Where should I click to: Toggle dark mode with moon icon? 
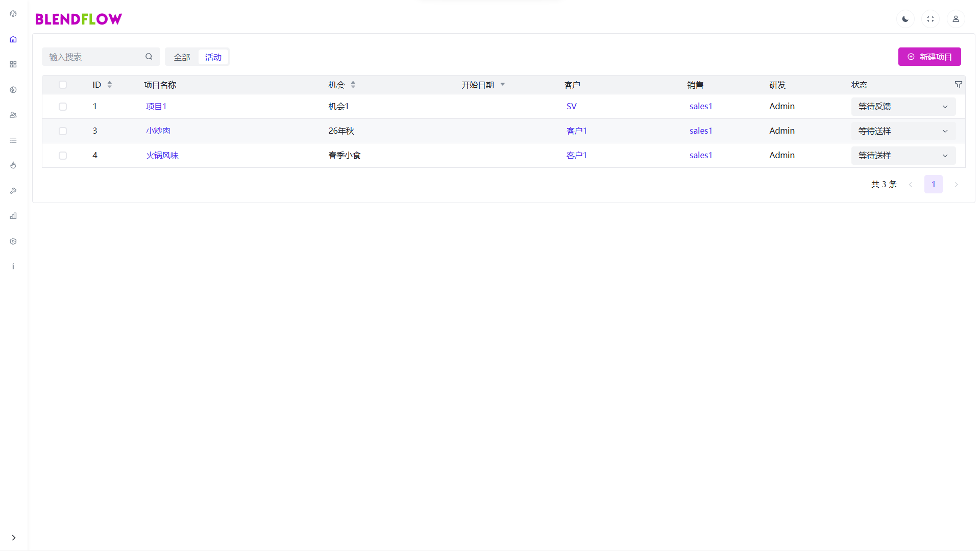click(x=905, y=19)
